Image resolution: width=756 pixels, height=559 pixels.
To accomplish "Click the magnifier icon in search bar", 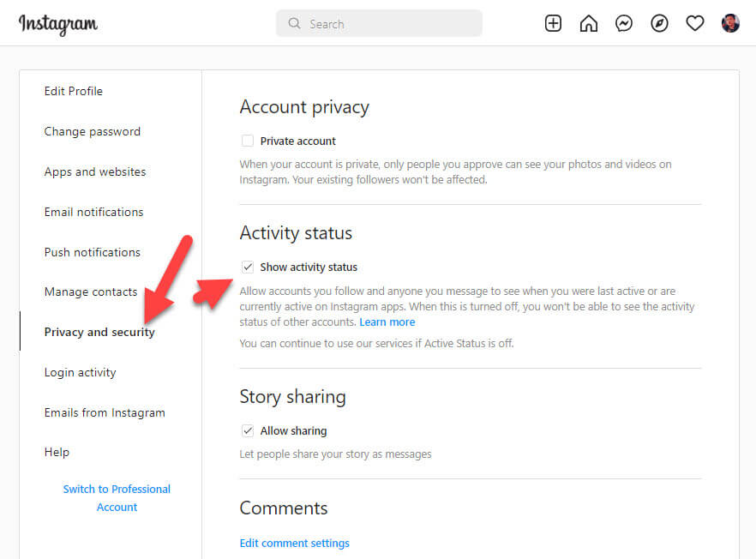I will coord(295,24).
